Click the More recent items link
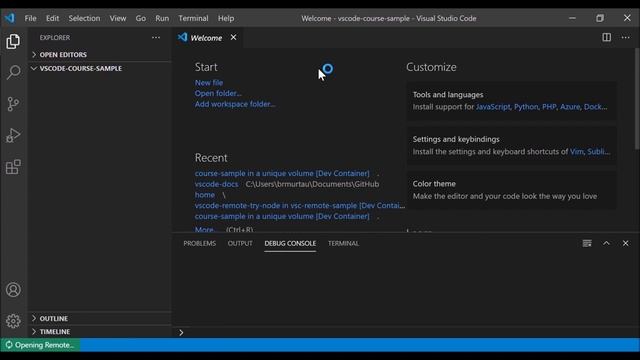The width and height of the screenshot is (640, 360). pos(205,229)
